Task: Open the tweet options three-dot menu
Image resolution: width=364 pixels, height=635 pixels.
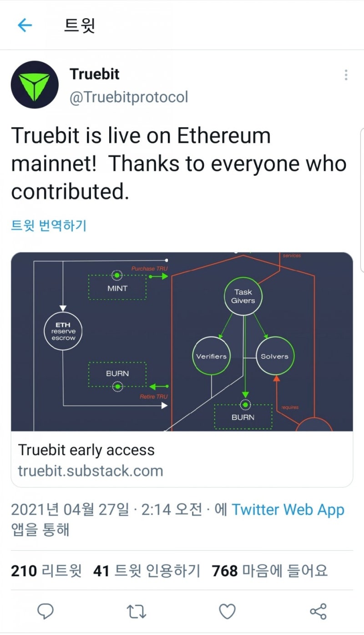Action: coord(346,75)
